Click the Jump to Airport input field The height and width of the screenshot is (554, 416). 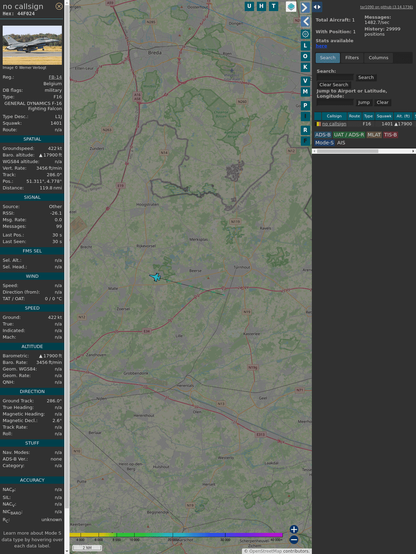click(335, 102)
